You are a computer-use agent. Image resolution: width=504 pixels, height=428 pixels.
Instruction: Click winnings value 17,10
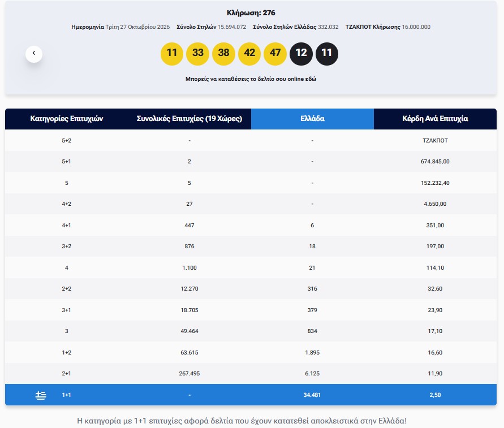pyautogui.click(x=435, y=331)
